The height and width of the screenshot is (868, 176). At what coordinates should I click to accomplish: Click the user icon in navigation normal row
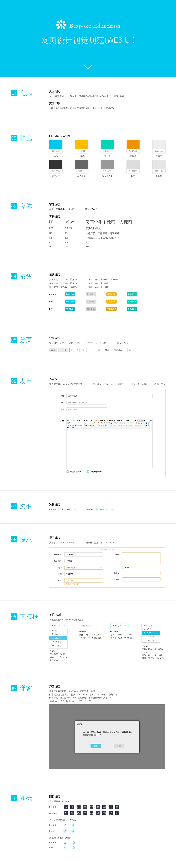pos(85,807)
